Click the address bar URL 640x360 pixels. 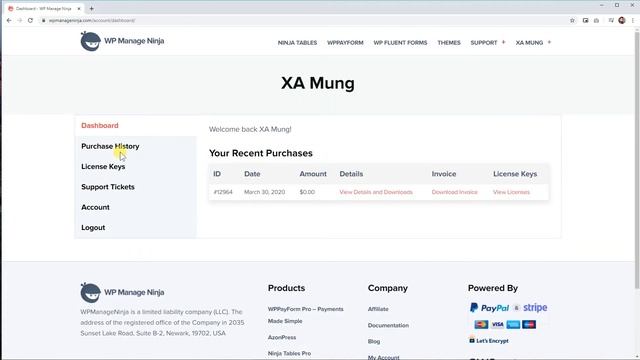(x=91, y=20)
